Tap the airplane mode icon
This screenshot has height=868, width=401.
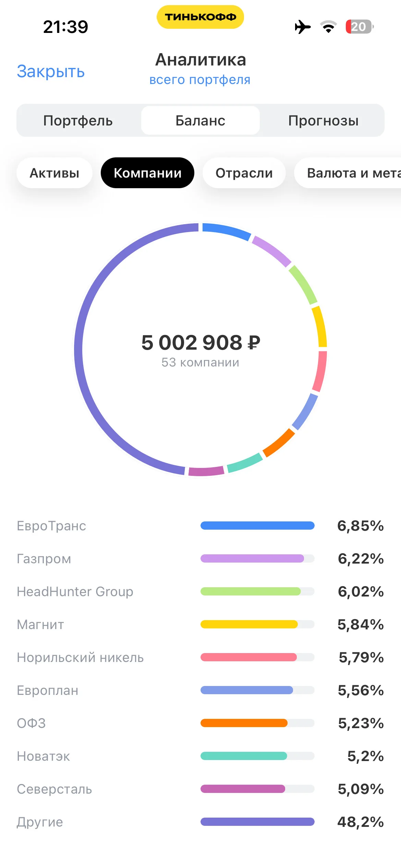click(x=303, y=27)
